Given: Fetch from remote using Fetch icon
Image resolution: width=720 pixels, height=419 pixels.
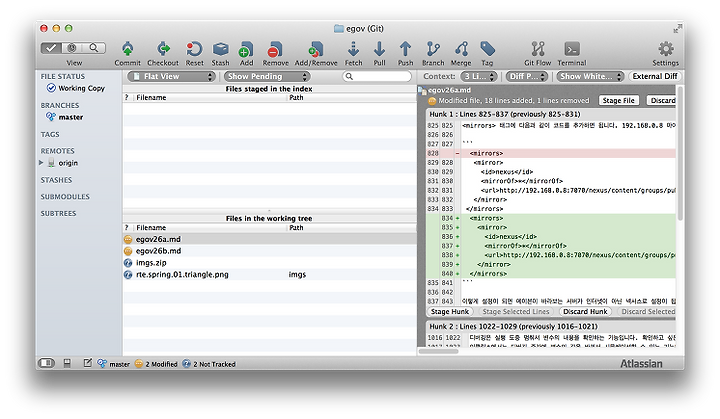Looking at the screenshot, I should pos(354,49).
